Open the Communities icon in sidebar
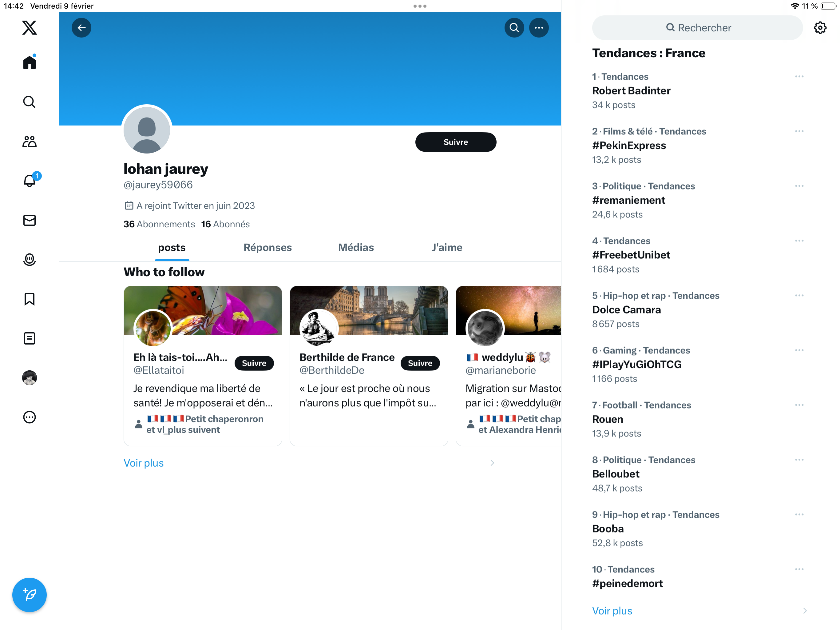This screenshot has height=630, width=840. tap(29, 142)
